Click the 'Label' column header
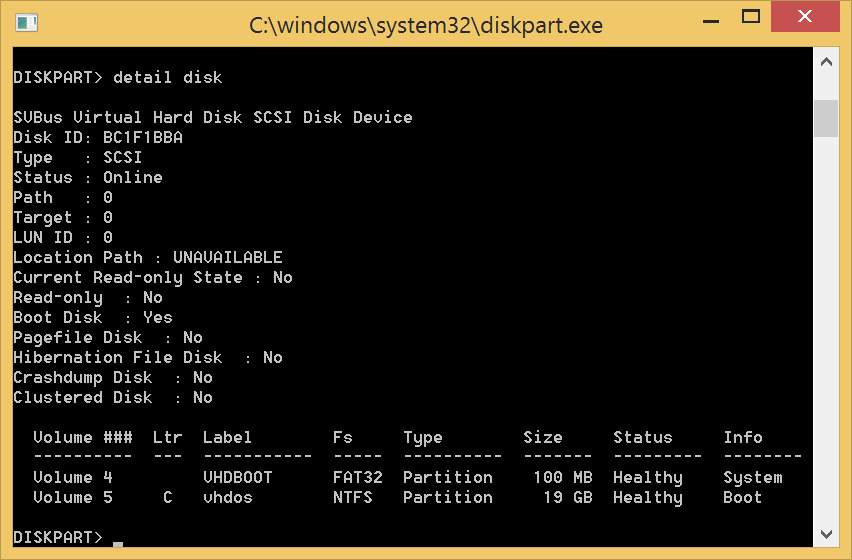 [x=227, y=437]
